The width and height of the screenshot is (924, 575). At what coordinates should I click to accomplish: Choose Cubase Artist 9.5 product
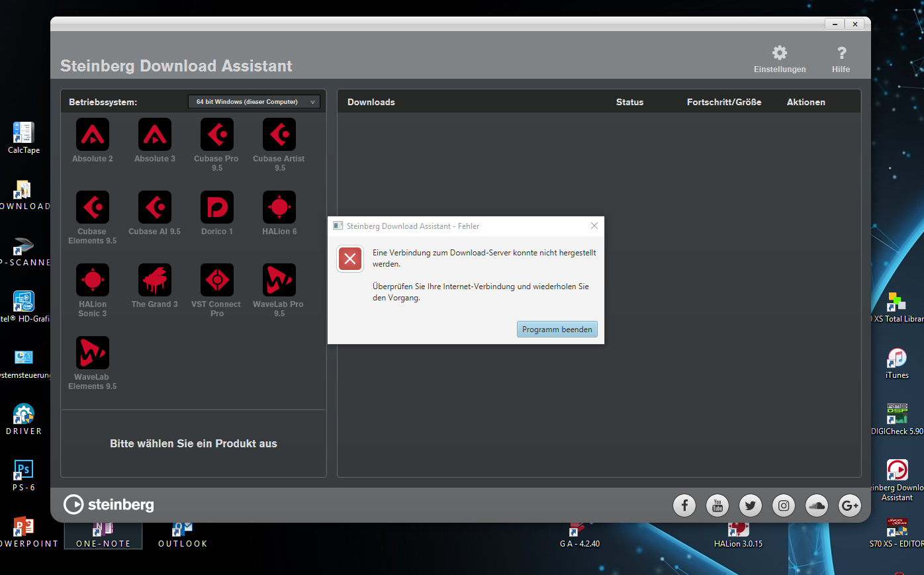(x=279, y=134)
